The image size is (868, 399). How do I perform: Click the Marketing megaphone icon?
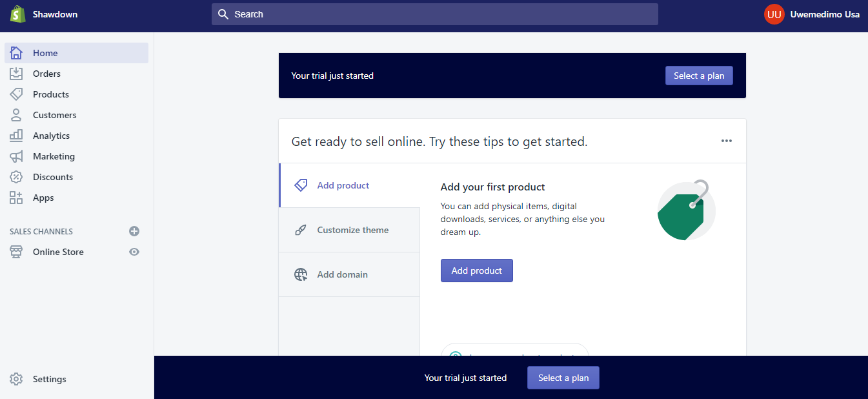(16, 156)
